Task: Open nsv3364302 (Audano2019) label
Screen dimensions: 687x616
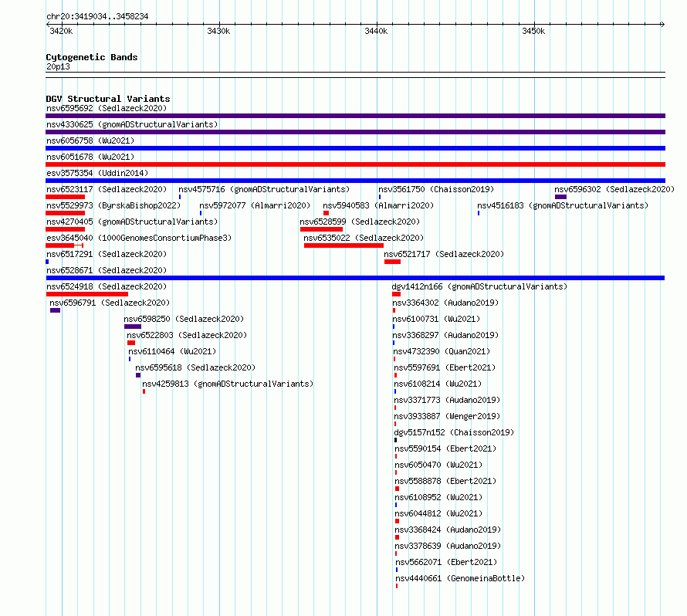Action: click(x=445, y=303)
